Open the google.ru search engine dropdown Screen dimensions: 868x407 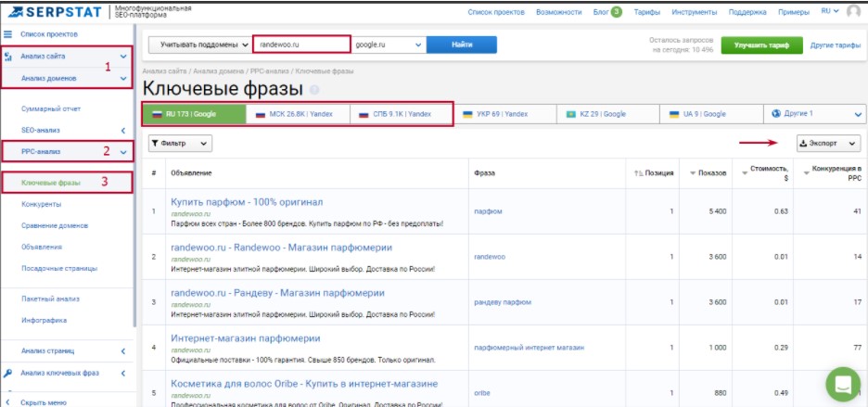click(388, 45)
